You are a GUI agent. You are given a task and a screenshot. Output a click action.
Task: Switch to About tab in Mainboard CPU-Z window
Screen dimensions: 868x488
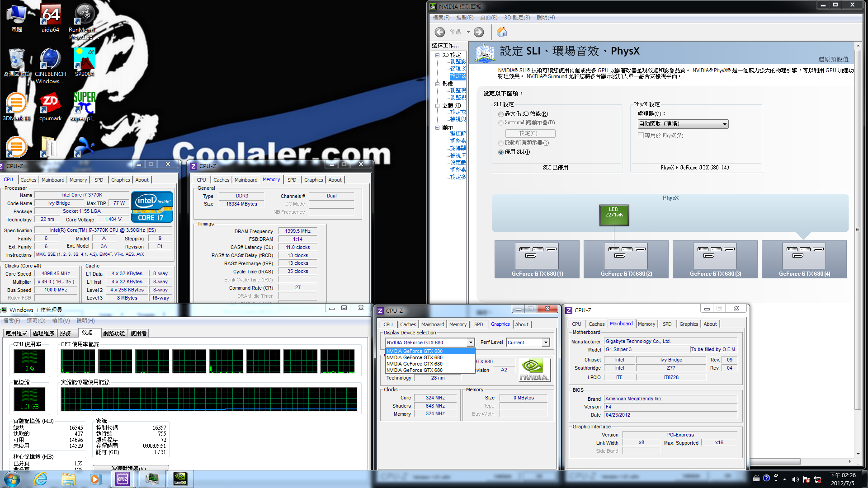click(710, 324)
